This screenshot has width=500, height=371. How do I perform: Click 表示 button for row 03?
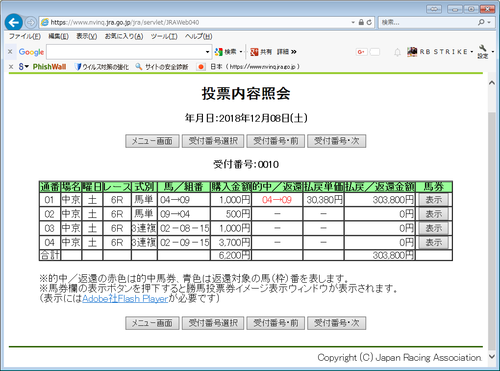pos(433,228)
